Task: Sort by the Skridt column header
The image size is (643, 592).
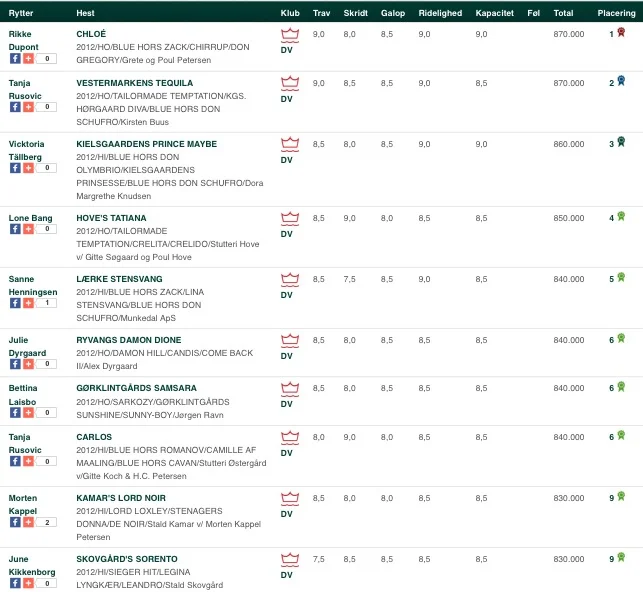Action: click(x=356, y=13)
